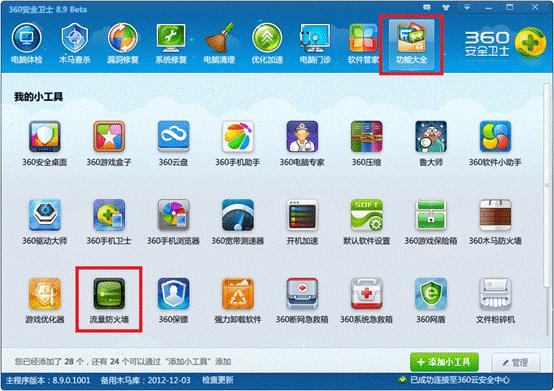Open 电脑清理 broom icon
554x391 pixels.
coord(219,43)
